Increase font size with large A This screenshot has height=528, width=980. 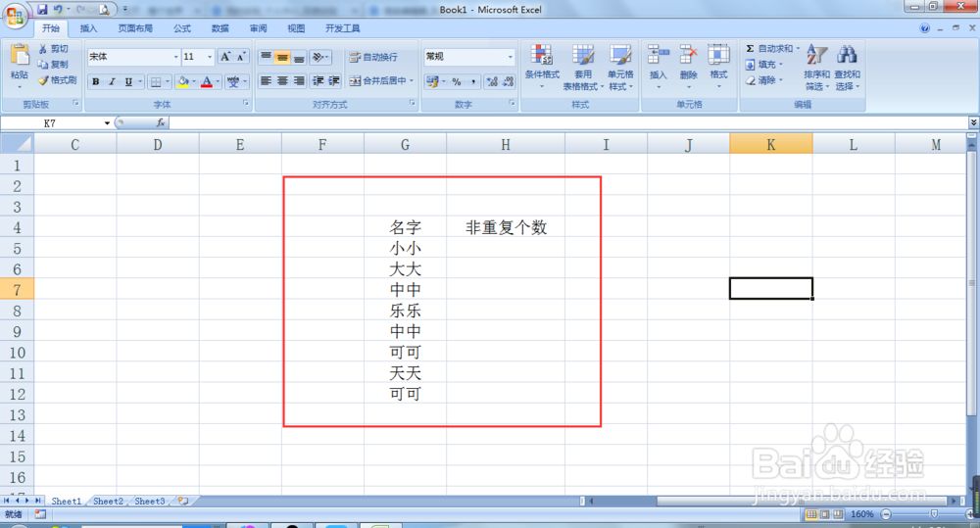(x=225, y=57)
